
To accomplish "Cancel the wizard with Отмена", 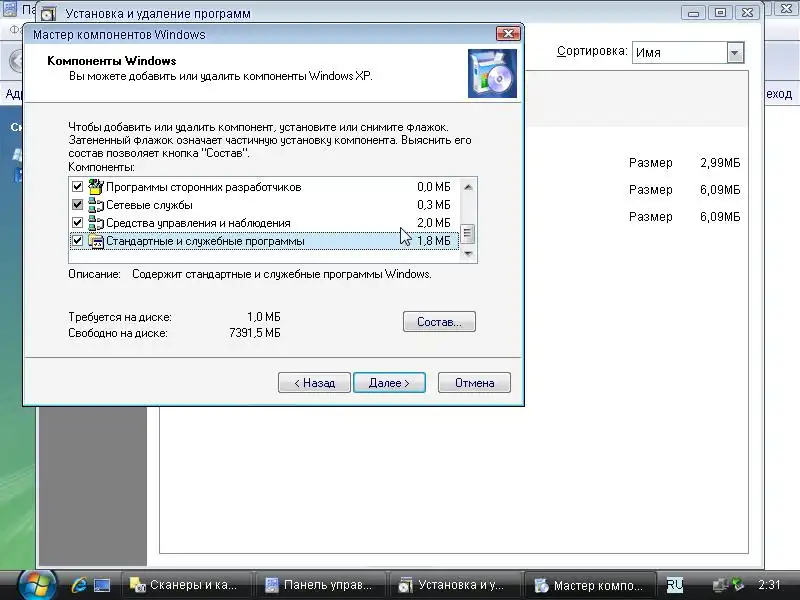I will click(x=474, y=383).
